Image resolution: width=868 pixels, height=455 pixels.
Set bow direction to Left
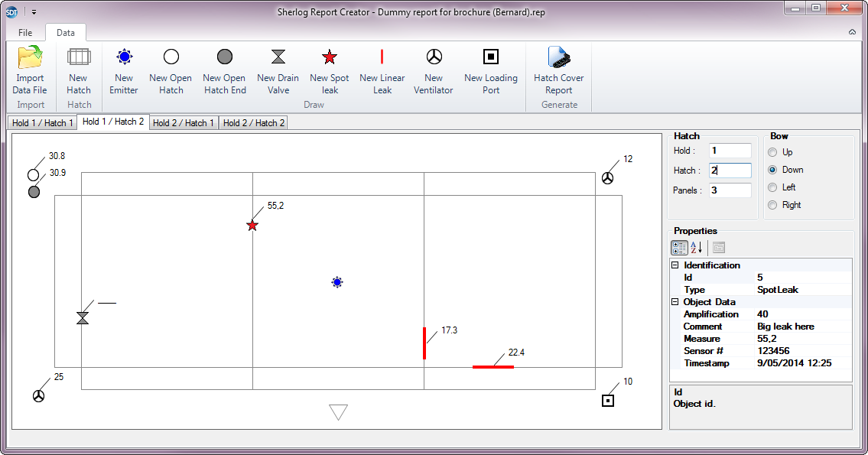[772, 187]
